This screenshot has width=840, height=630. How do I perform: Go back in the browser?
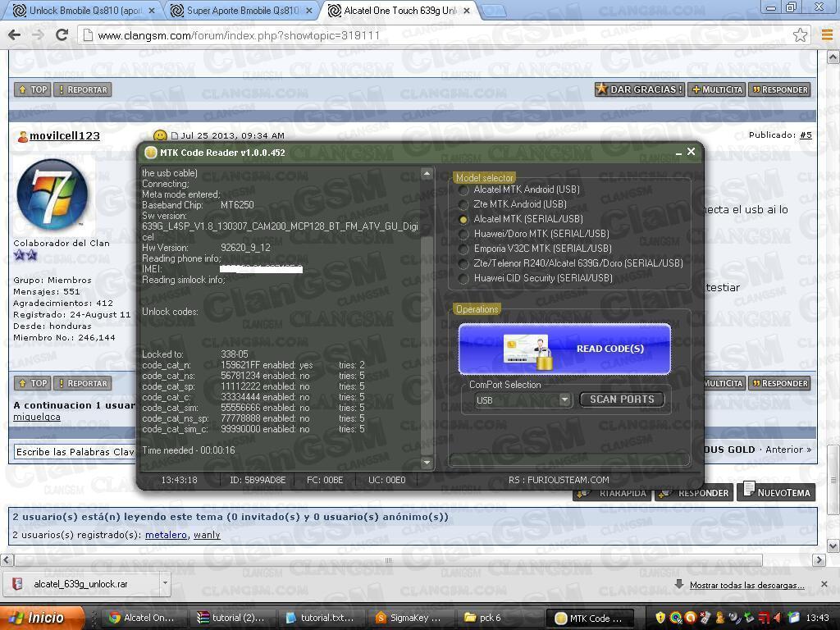[x=15, y=35]
